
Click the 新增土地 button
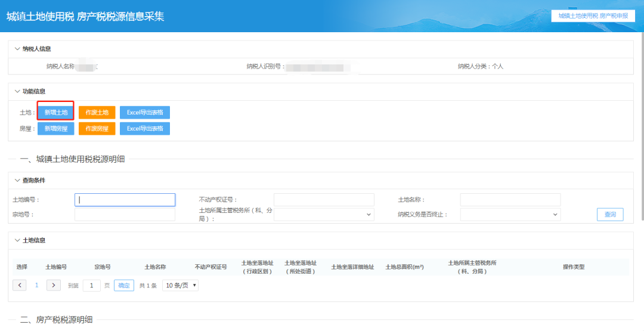[x=56, y=112]
